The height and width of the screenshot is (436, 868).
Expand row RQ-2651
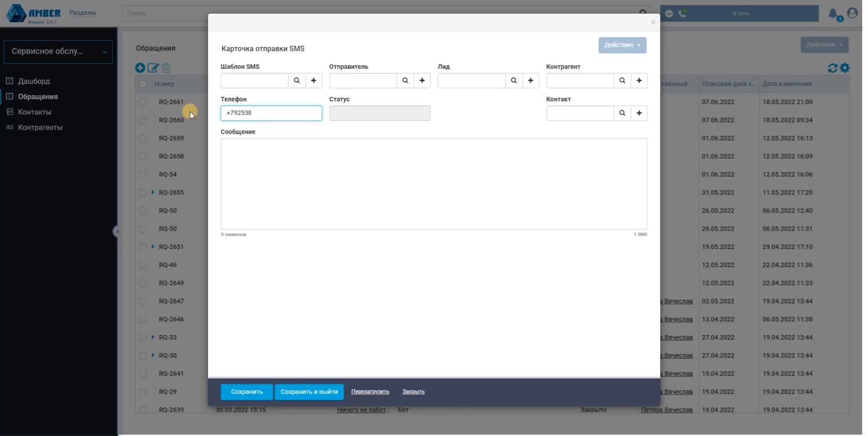[153, 247]
